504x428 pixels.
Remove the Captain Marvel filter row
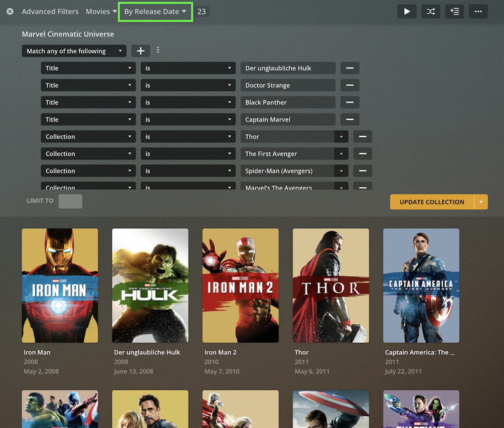tap(350, 119)
